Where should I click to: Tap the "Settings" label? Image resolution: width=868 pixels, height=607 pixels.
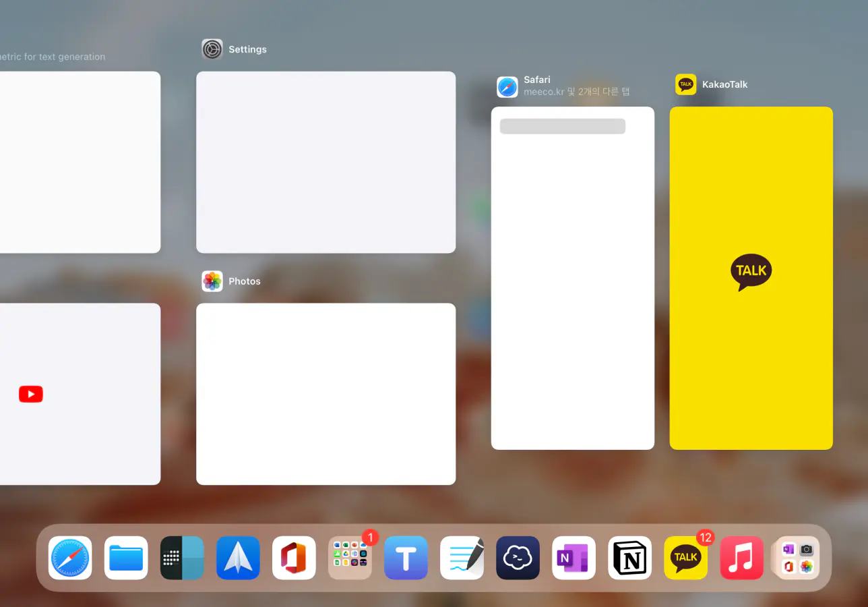247,49
